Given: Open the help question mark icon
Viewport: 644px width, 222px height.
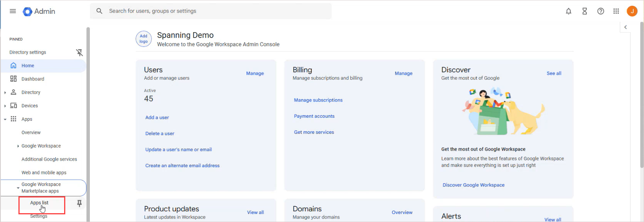Looking at the screenshot, I should (601, 11).
